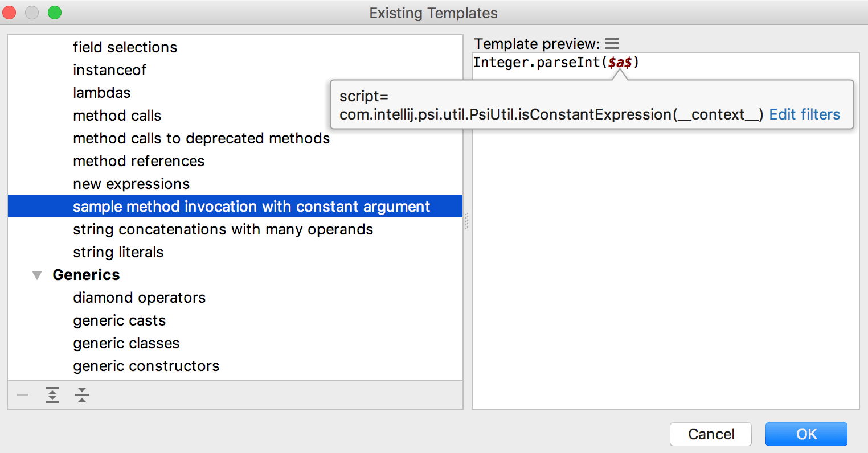The height and width of the screenshot is (453, 868).
Task: Select the 'string literals' template
Action: 118,252
